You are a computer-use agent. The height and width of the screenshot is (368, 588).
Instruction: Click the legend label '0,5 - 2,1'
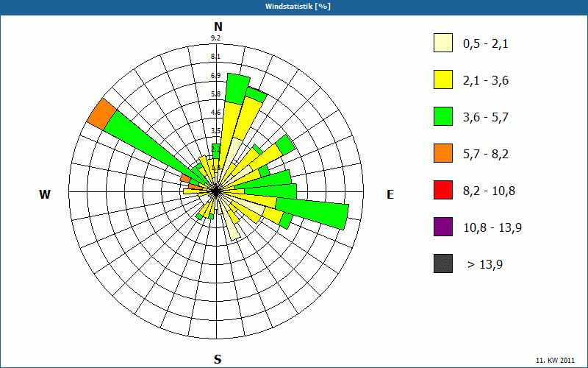pos(486,44)
